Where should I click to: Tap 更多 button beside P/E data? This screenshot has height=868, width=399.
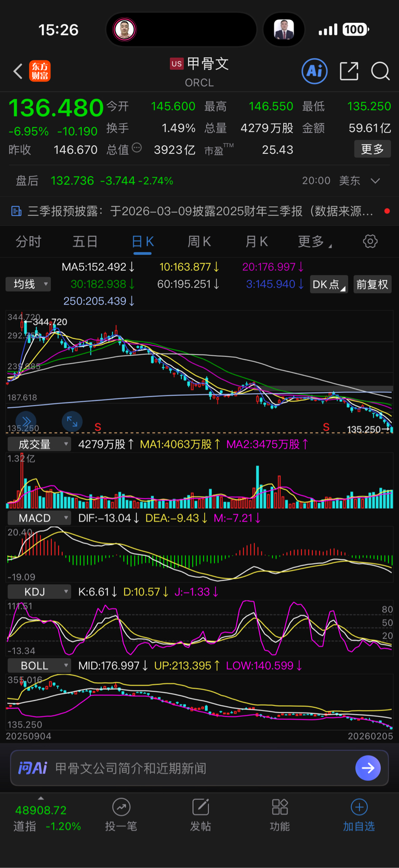[373, 149]
